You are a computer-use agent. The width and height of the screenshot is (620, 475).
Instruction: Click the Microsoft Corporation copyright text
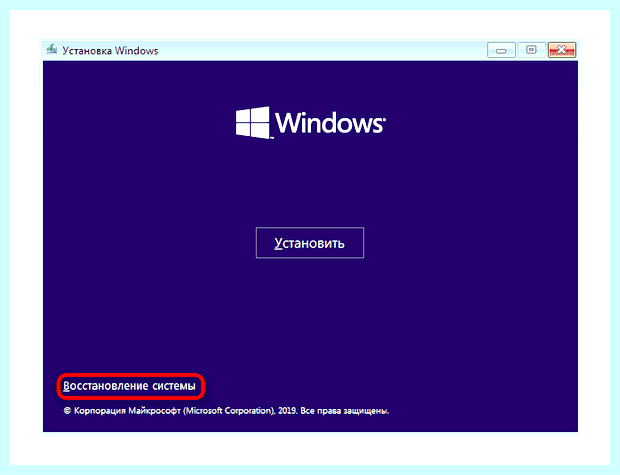pyautogui.click(x=226, y=411)
